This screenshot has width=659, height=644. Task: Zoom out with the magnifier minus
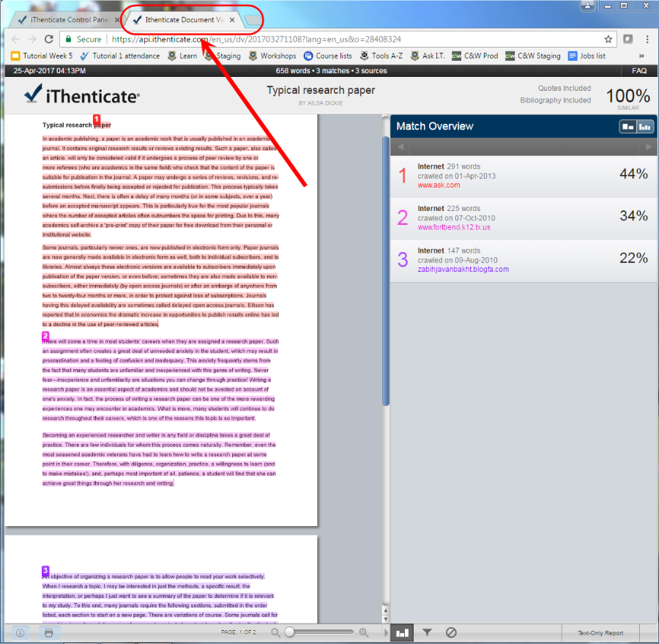click(275, 632)
